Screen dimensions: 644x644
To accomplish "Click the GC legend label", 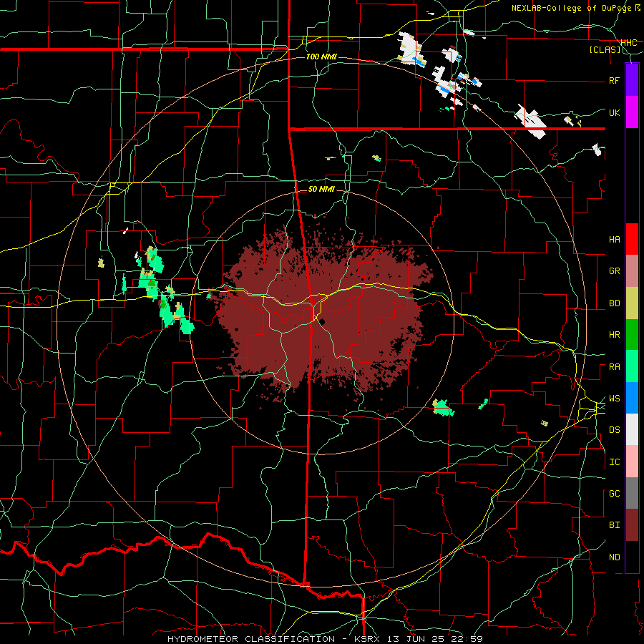I will tap(614, 493).
